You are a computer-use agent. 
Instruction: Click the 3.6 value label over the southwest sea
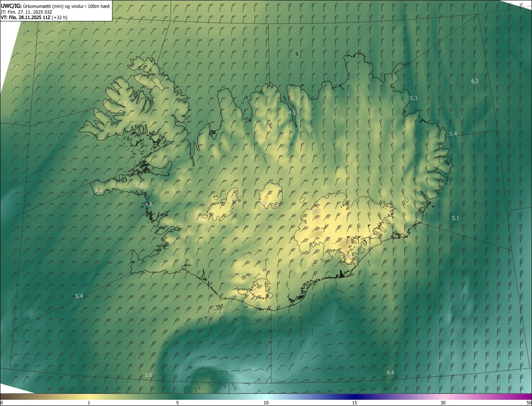(x=148, y=375)
